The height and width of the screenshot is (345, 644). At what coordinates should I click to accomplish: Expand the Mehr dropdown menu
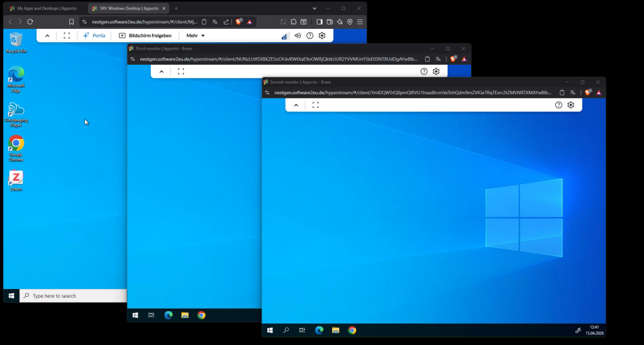(196, 36)
